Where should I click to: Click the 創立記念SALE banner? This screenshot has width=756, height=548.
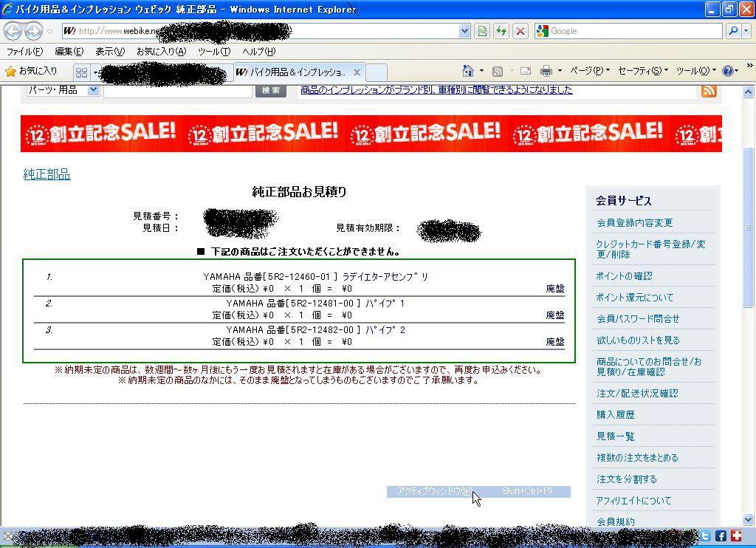pyautogui.click(x=371, y=134)
